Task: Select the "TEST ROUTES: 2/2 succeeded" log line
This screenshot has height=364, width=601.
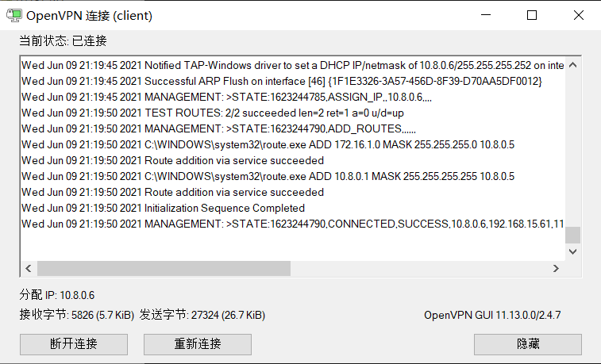Action: click(213, 113)
